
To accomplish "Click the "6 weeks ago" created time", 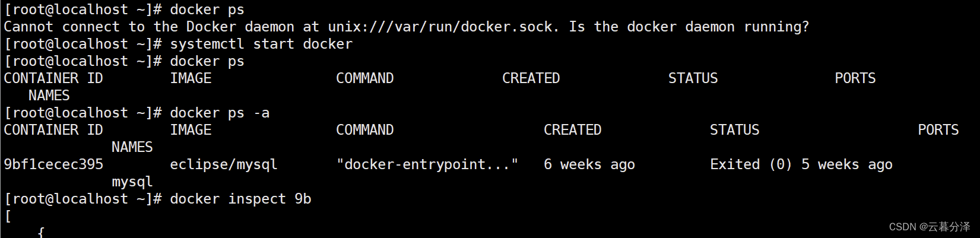I will coord(589,164).
